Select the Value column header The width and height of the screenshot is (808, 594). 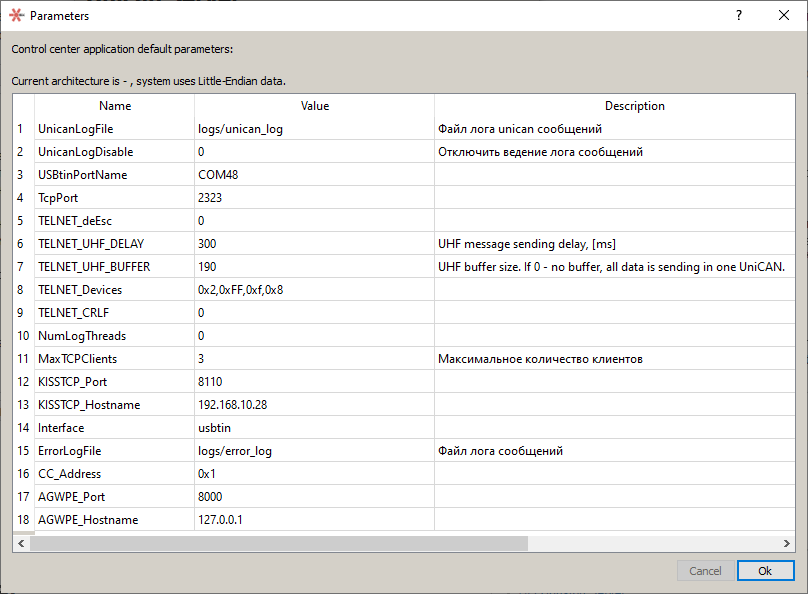(315, 105)
